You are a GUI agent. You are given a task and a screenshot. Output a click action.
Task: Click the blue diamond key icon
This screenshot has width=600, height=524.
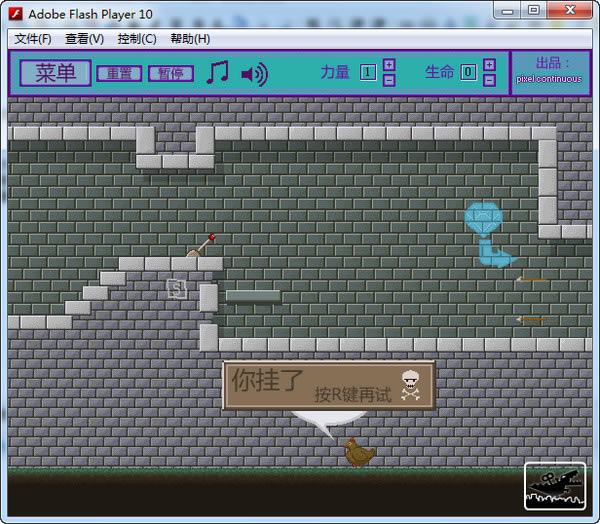point(485,220)
